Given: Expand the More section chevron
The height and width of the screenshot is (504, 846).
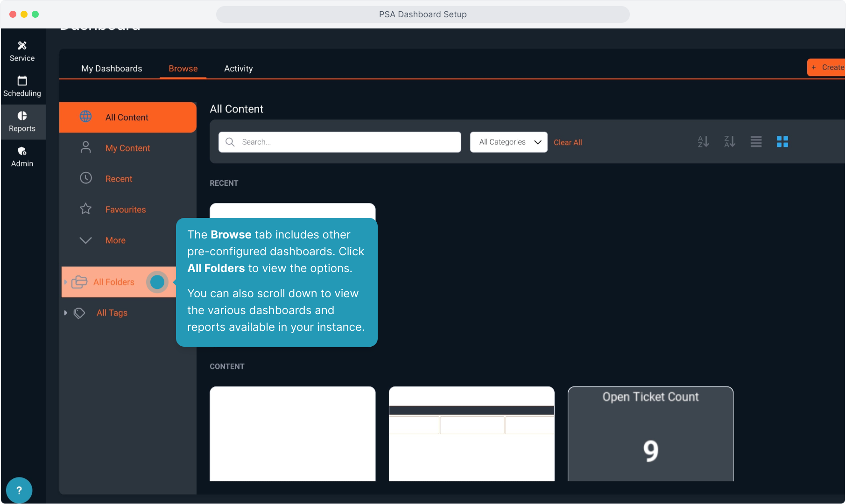Looking at the screenshot, I should point(86,240).
